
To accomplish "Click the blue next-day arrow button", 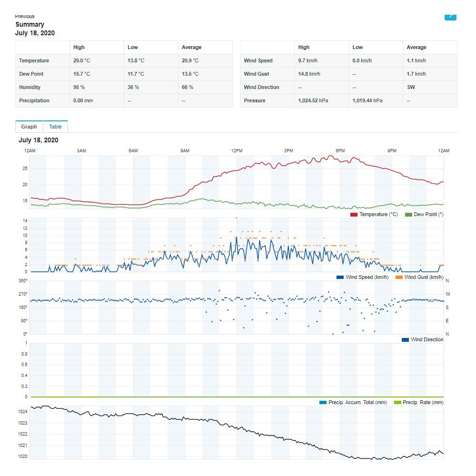I will coord(450,17).
